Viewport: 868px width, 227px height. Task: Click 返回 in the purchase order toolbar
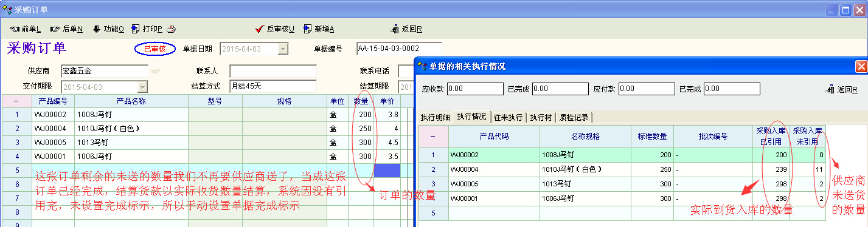[x=406, y=29]
